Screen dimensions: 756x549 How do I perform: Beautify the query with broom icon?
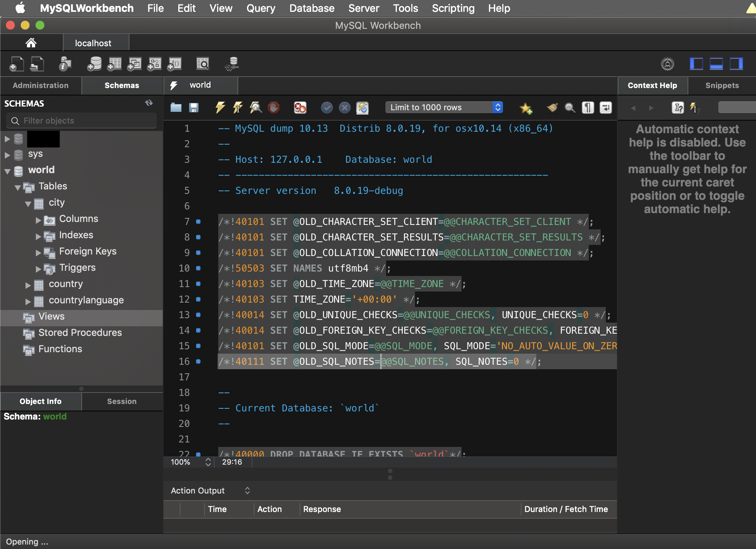pyautogui.click(x=552, y=108)
